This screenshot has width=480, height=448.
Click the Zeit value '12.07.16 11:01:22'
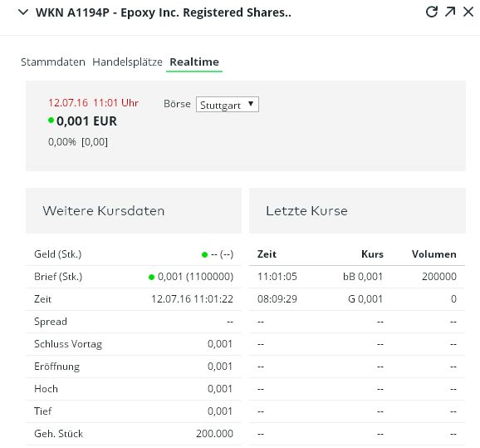[192, 298]
